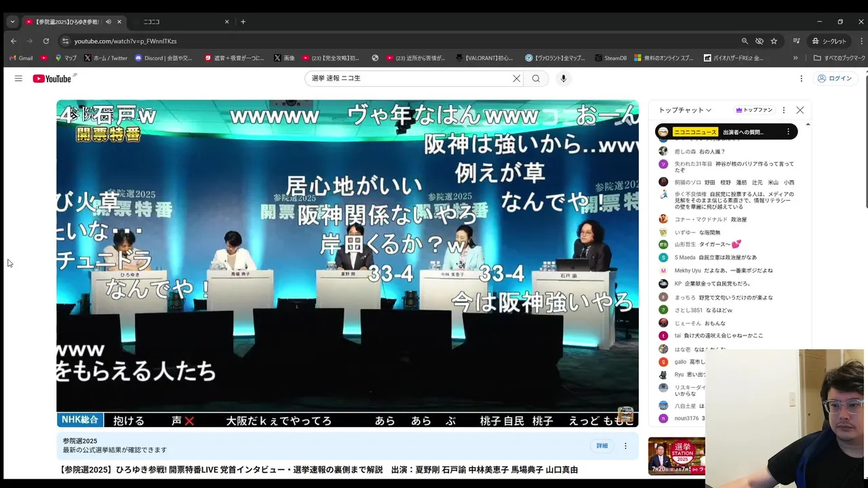Click the address bar URL
Viewport: 868px width, 488px height.
pyautogui.click(x=125, y=41)
